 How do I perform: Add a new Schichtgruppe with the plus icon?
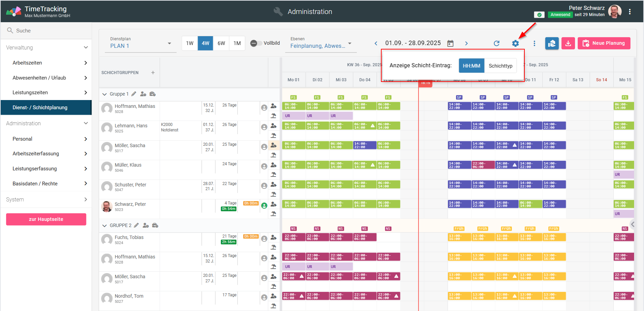click(153, 73)
